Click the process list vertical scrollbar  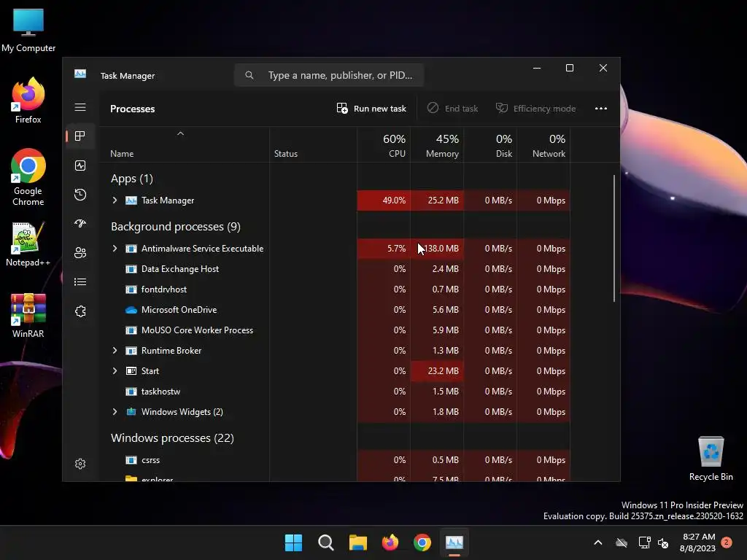(x=614, y=238)
